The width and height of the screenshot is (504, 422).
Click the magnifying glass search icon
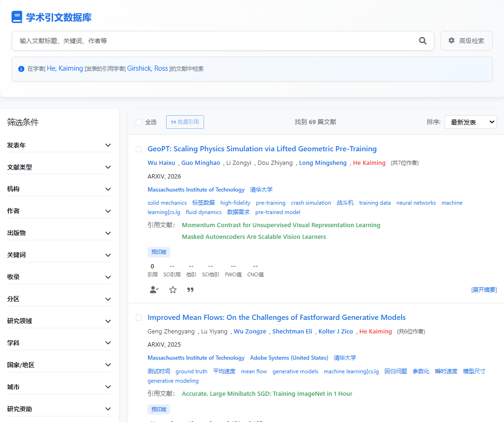pos(423,41)
